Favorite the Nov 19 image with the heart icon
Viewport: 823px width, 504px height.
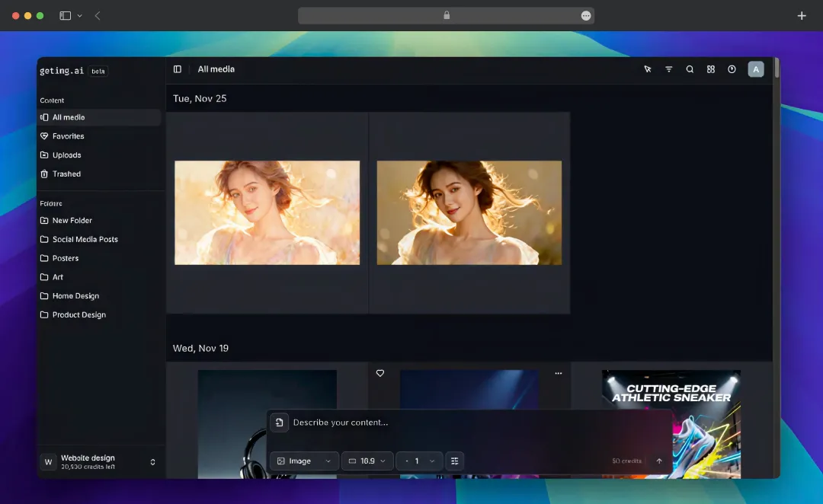(380, 373)
